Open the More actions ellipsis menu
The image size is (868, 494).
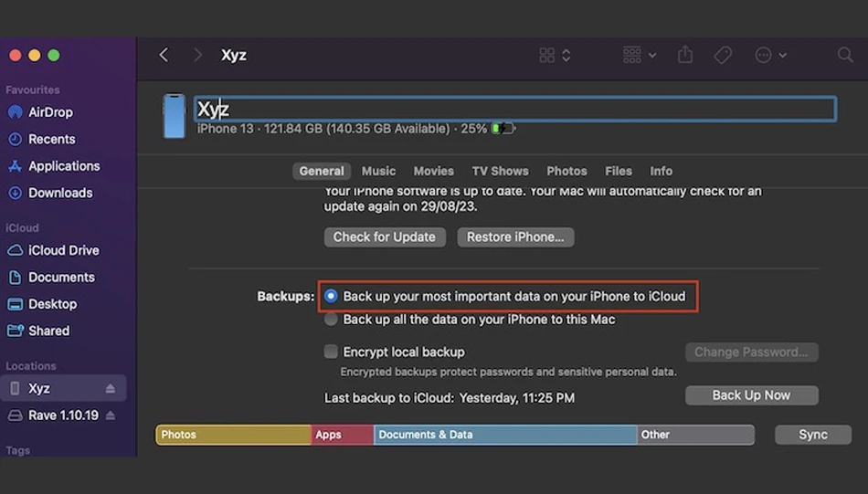tap(770, 55)
